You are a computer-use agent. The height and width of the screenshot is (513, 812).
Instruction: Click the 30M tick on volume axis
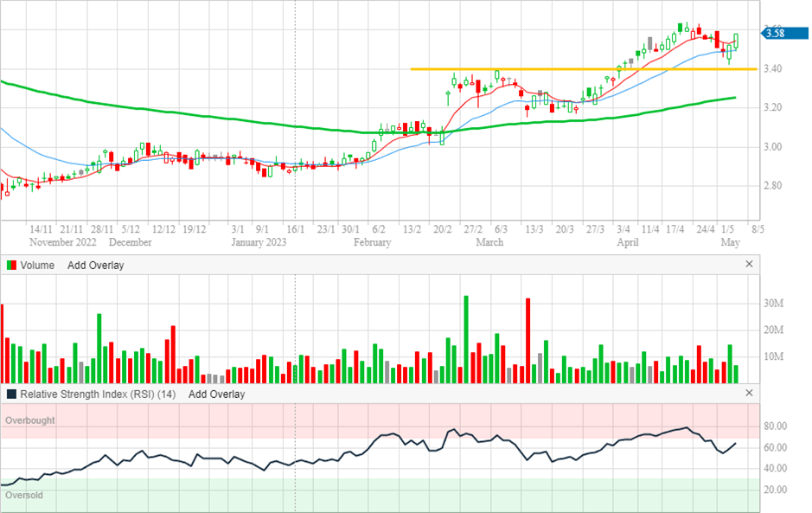(x=773, y=304)
